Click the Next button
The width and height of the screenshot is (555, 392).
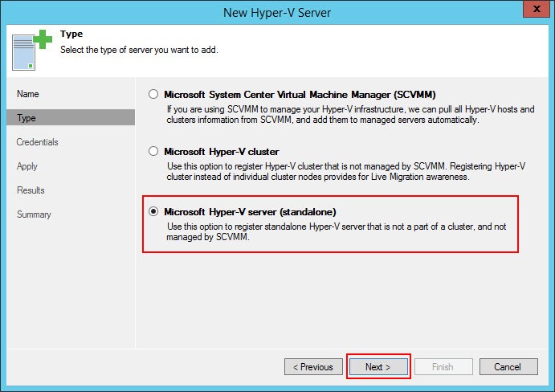tap(378, 366)
